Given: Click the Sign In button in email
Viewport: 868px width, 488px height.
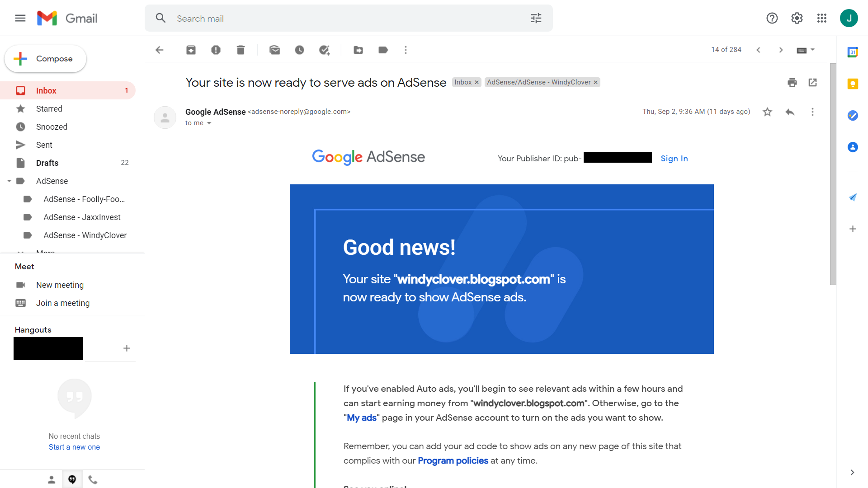Looking at the screenshot, I should click(x=674, y=158).
